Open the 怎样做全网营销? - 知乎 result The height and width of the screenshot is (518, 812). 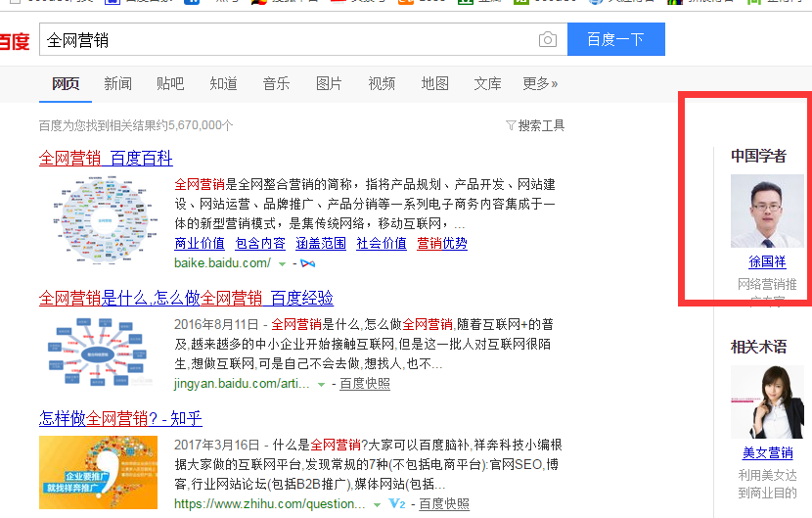tap(120, 418)
